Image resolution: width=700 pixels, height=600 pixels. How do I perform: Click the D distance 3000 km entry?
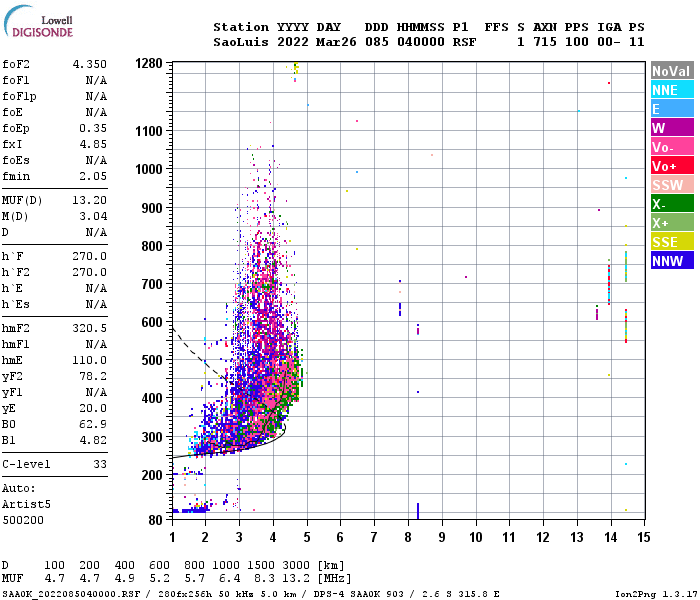tap(296, 565)
